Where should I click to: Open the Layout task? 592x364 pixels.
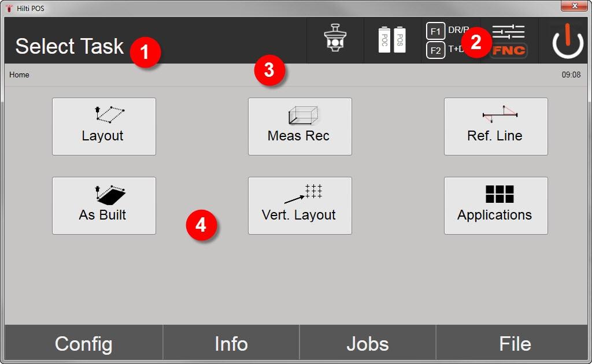pyautogui.click(x=104, y=127)
